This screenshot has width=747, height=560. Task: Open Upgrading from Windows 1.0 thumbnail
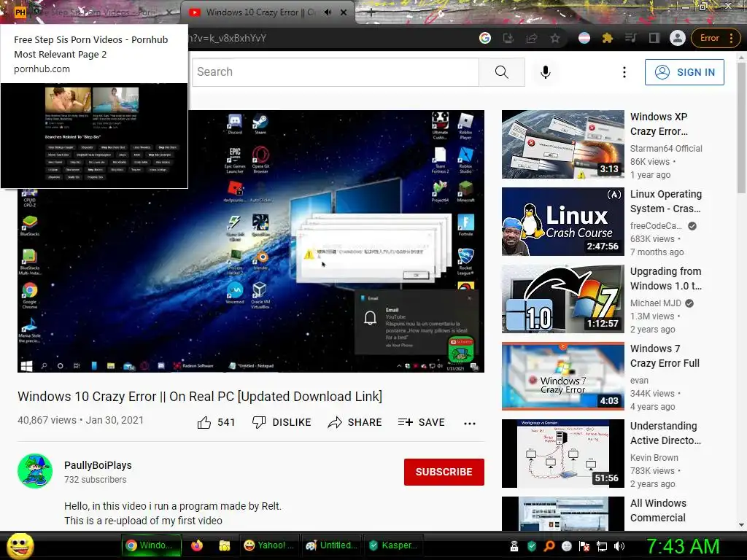point(563,299)
